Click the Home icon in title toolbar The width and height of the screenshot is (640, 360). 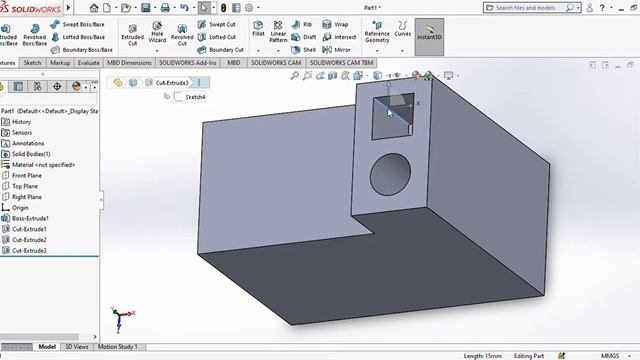point(94,8)
